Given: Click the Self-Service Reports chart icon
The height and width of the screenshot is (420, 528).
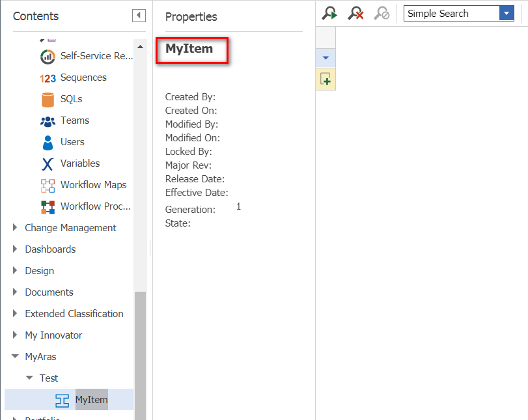Looking at the screenshot, I should point(48,56).
